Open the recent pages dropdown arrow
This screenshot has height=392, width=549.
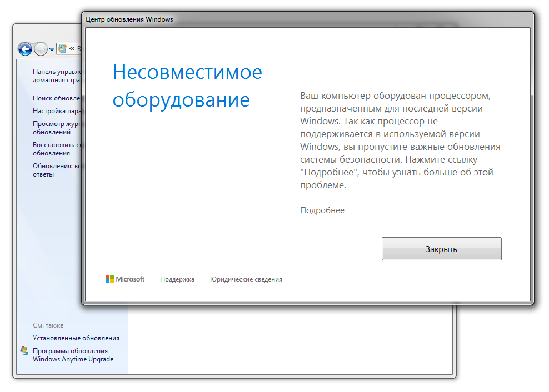click(51, 49)
